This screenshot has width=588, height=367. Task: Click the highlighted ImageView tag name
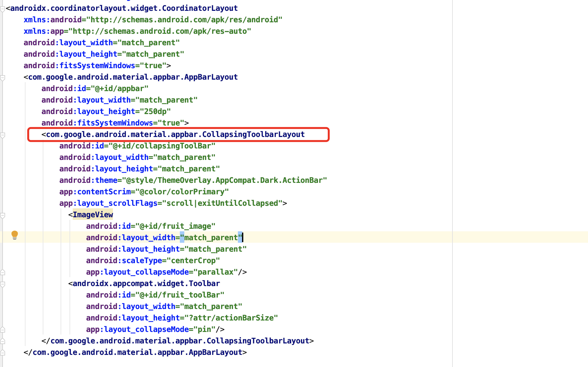[93, 215]
